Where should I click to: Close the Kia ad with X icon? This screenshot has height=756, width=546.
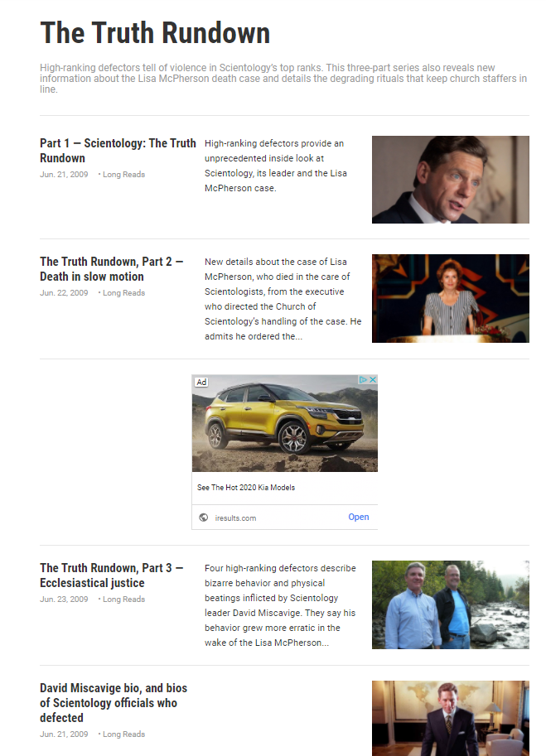(x=372, y=380)
